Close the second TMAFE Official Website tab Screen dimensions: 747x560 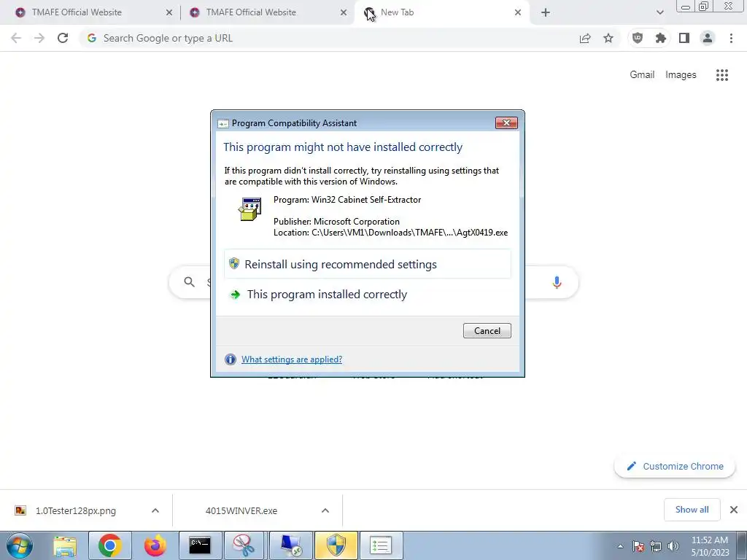[344, 12]
